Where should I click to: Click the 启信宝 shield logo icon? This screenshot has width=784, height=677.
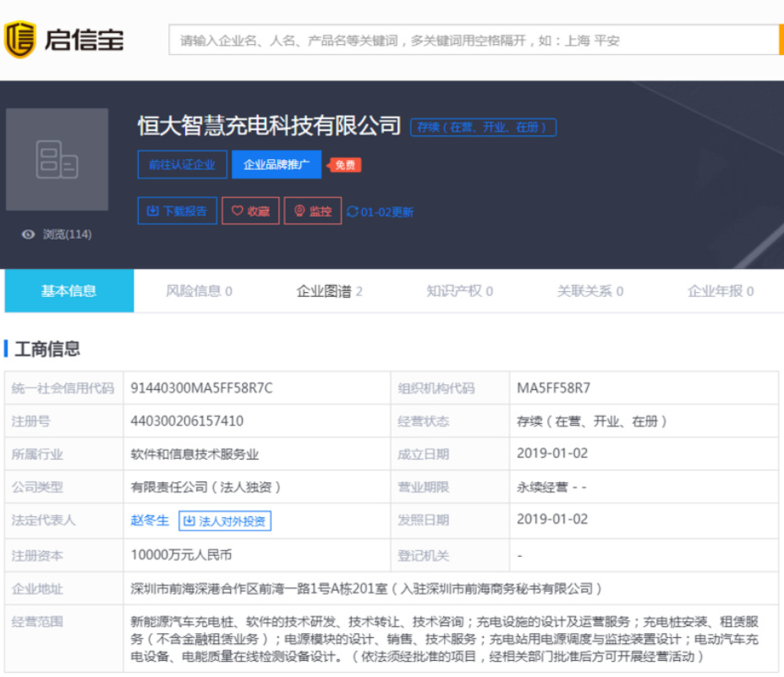tap(20, 37)
